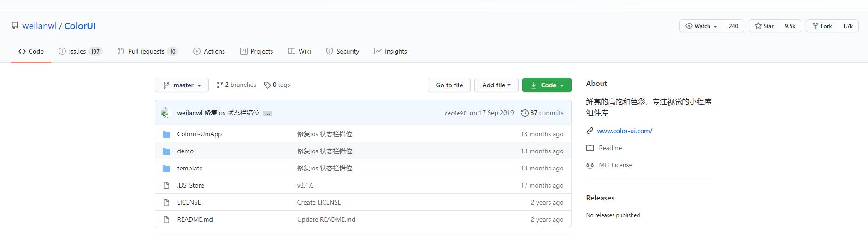
Task: Click the Colorui-UniApp folder icon
Action: (x=166, y=134)
